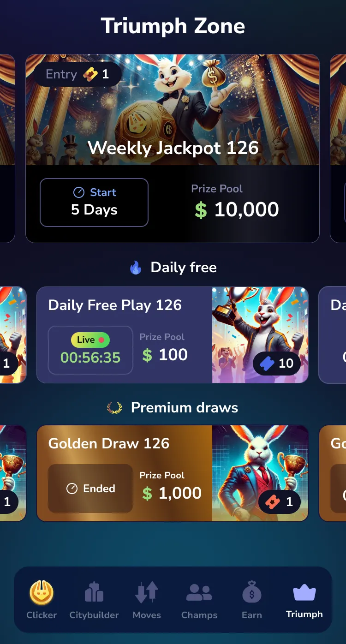The height and width of the screenshot is (644, 346).
Task: Open Golden Draw 126 title
Action: 109,444
